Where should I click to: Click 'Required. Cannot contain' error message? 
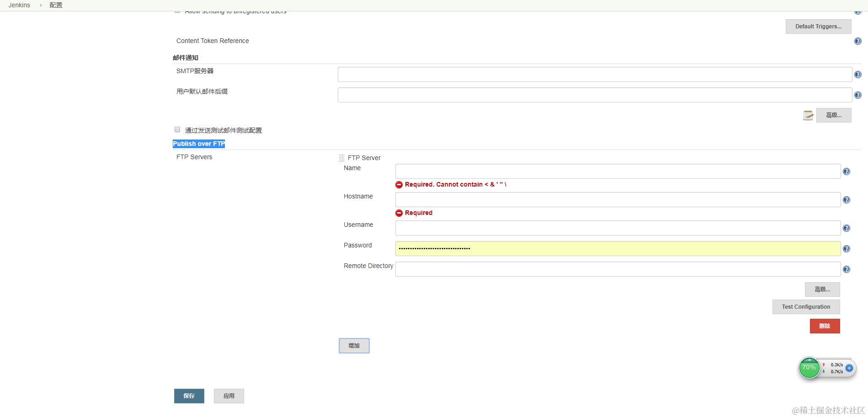(456, 184)
